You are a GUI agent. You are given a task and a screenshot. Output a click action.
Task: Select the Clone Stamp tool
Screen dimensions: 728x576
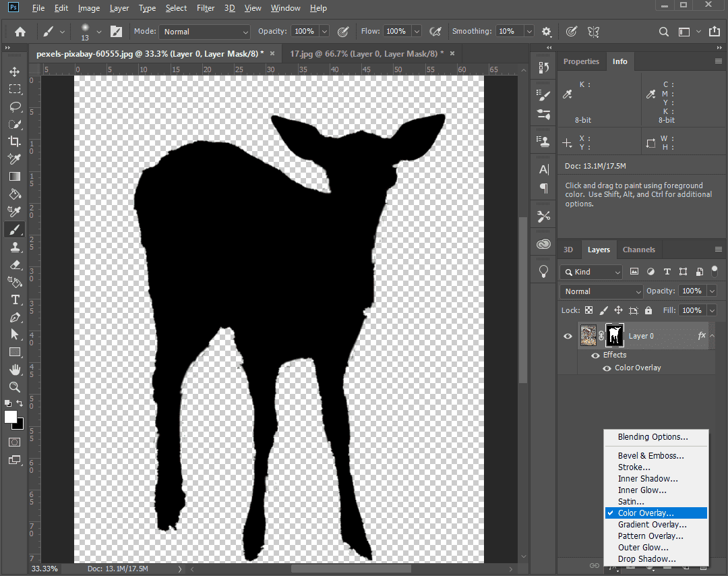15,247
